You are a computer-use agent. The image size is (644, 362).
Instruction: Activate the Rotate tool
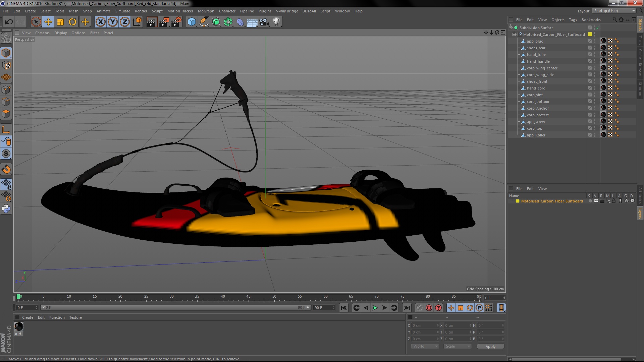[x=72, y=22]
